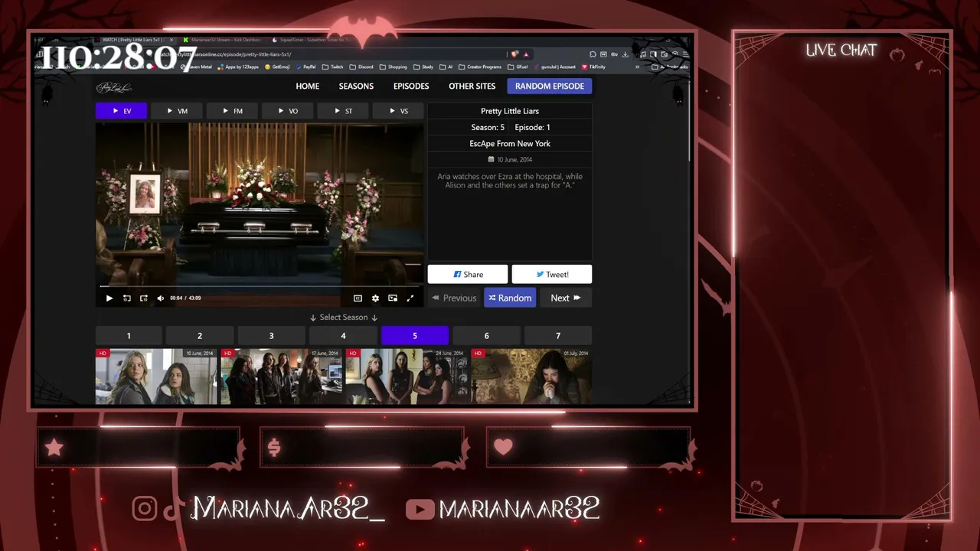Expand the AI bookmark folder

pos(446,67)
